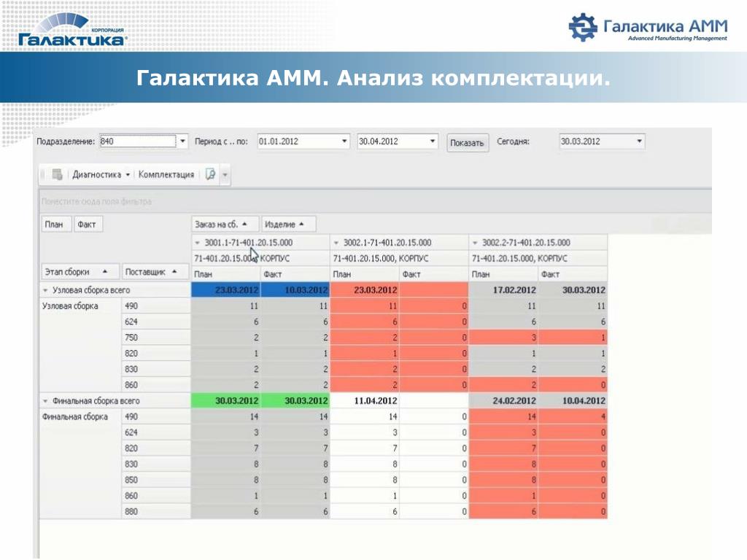Select cell 11.04.2012 in Финальная сборка всего

coord(365,401)
